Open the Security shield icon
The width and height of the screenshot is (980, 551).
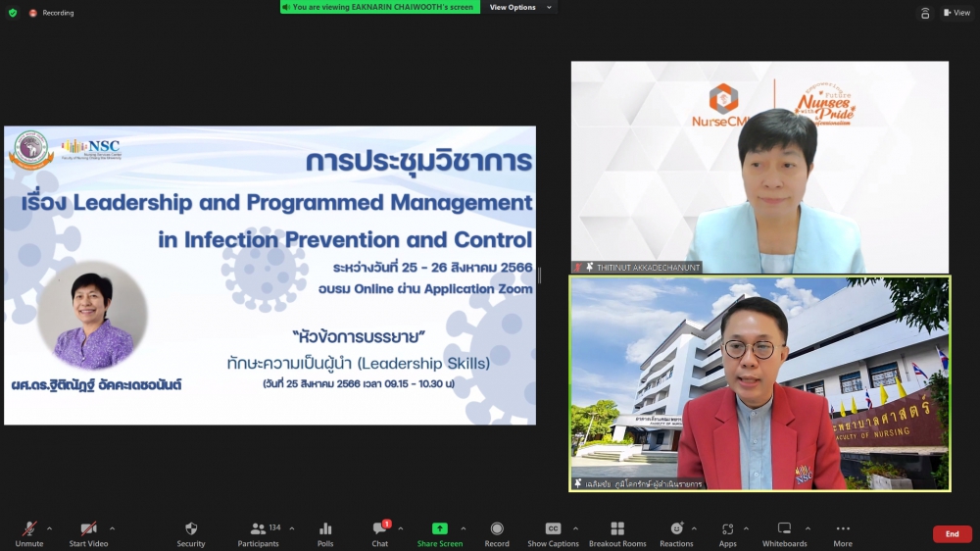(191, 533)
